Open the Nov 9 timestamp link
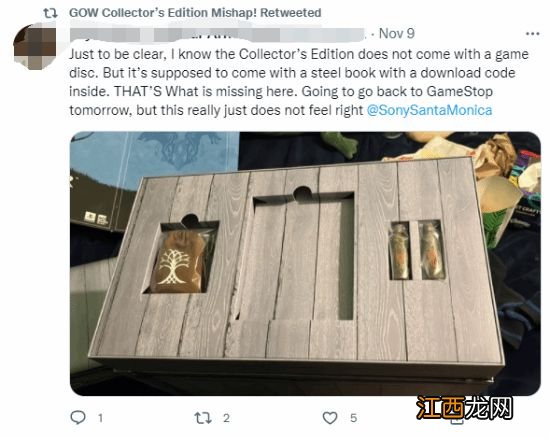 coord(397,34)
